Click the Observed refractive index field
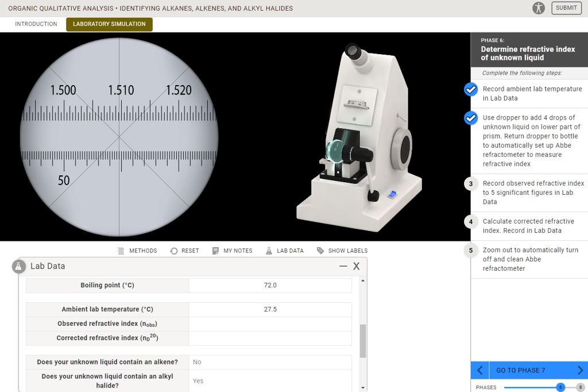This screenshot has width=588, height=392. point(270,324)
